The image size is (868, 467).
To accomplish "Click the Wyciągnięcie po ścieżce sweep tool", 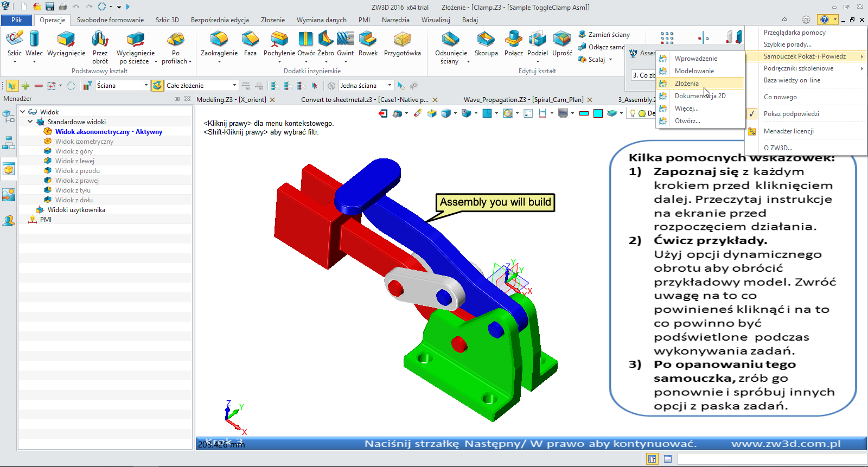I will [x=136, y=47].
